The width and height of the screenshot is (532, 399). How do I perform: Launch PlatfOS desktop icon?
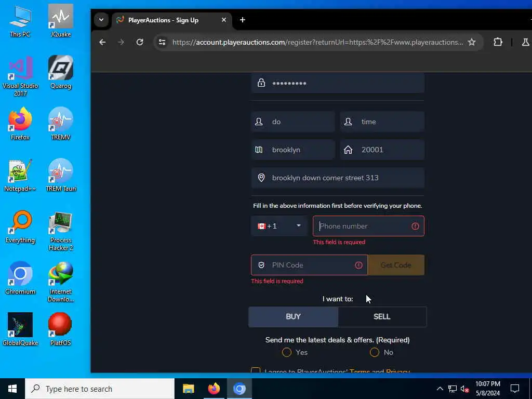[x=61, y=329]
